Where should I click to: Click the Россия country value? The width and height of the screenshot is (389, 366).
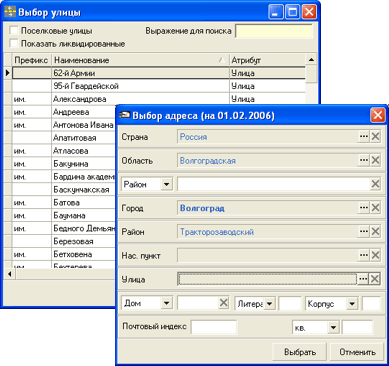coord(193,137)
